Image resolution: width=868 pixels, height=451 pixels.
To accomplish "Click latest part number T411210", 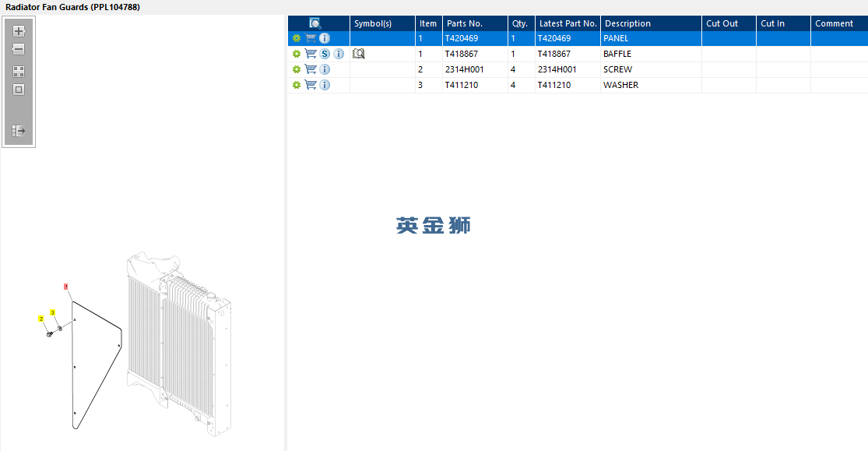I will pos(568,85).
